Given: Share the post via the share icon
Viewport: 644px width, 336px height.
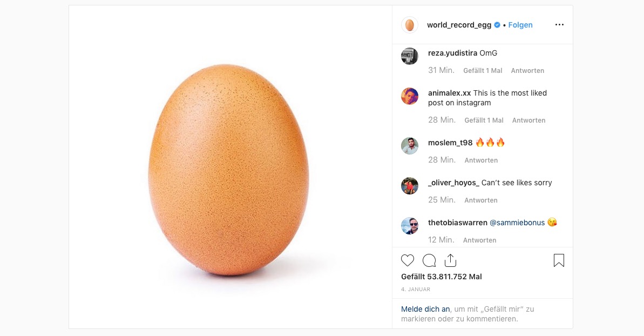Looking at the screenshot, I should click(x=450, y=261).
